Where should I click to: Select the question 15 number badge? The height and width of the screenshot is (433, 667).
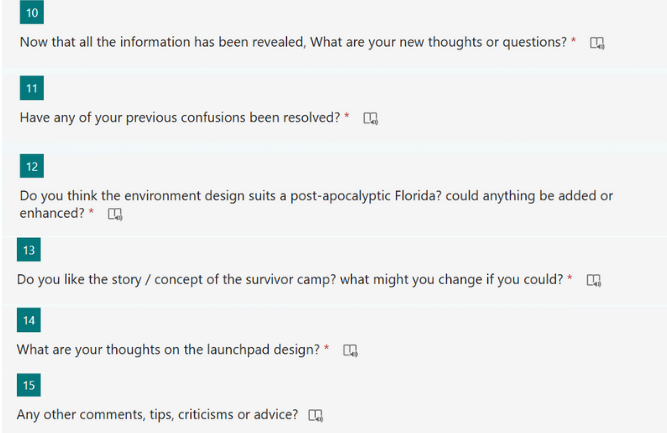[29, 385]
